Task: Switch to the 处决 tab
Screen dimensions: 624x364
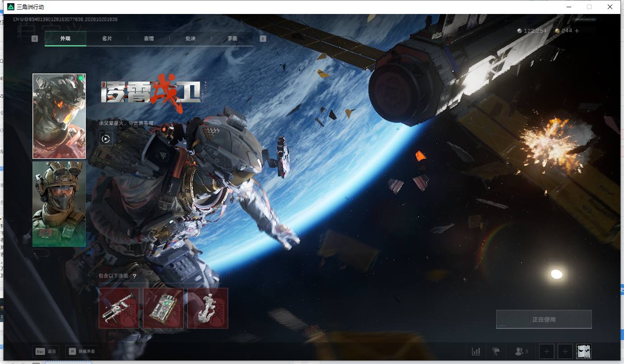Action: (x=191, y=39)
